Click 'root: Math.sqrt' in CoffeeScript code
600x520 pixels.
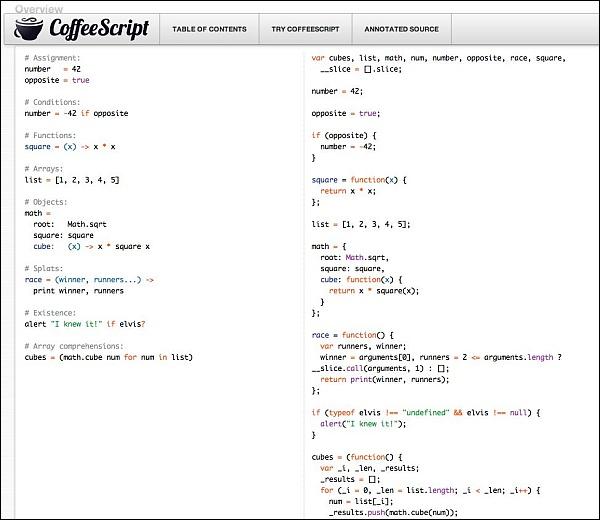click(x=70, y=225)
